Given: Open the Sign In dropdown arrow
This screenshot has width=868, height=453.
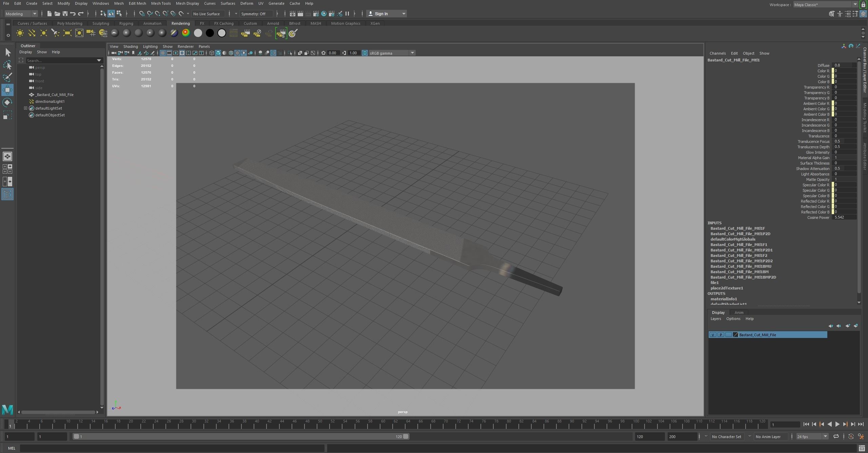Looking at the screenshot, I should point(403,14).
